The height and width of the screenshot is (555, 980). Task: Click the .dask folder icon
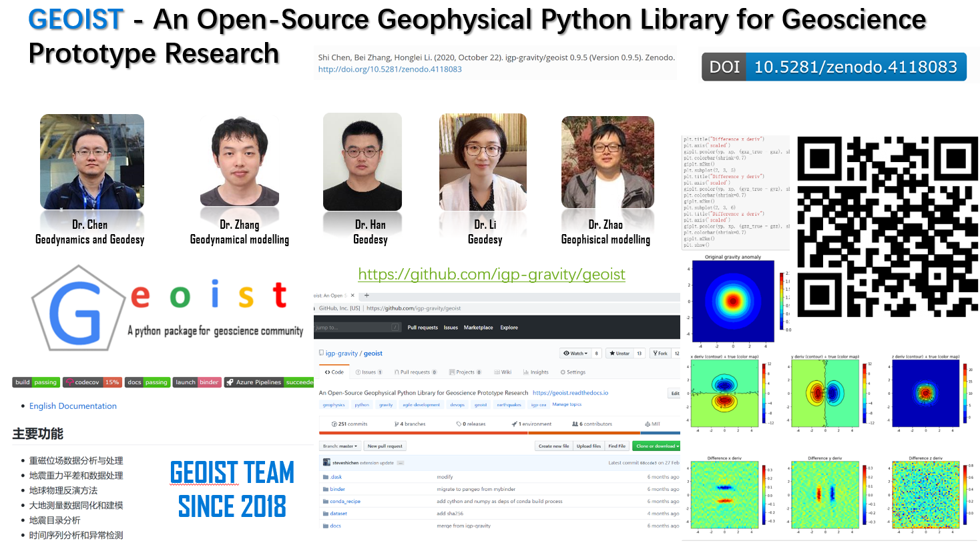[326, 477]
